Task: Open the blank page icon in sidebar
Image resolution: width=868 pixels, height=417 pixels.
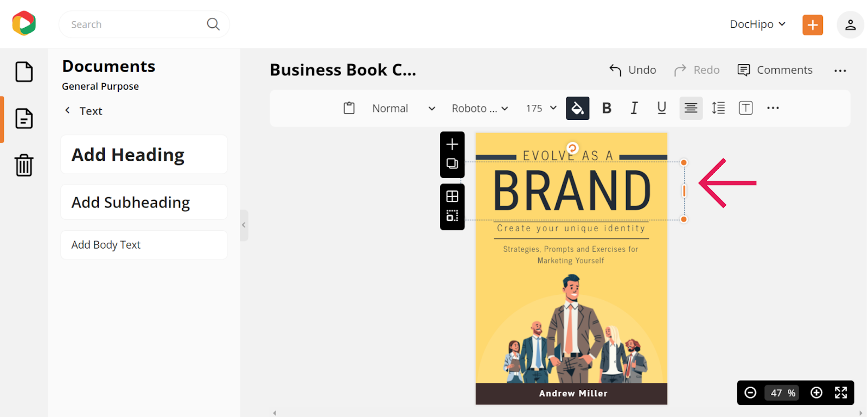Action: [24, 72]
